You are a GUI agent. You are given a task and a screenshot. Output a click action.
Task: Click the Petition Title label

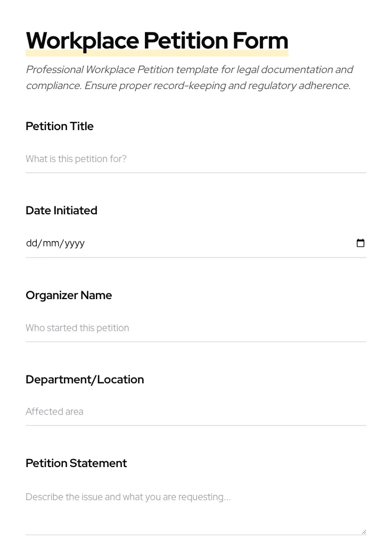(60, 126)
